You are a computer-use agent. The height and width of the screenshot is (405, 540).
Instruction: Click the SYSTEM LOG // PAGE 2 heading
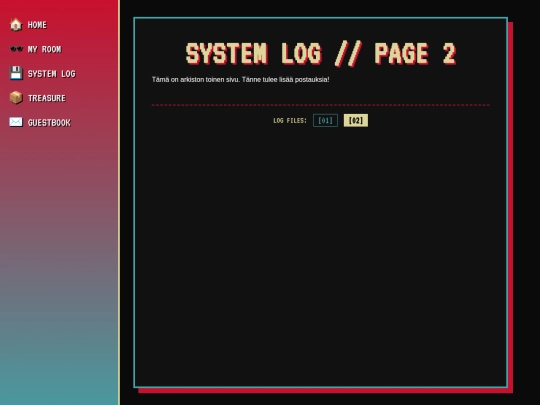[321, 54]
